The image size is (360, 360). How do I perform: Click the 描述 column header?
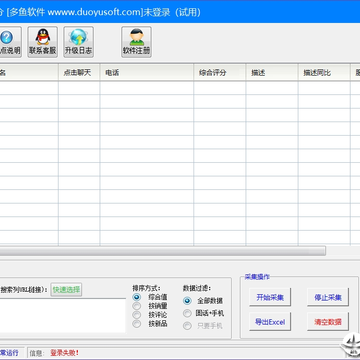pos(272,73)
